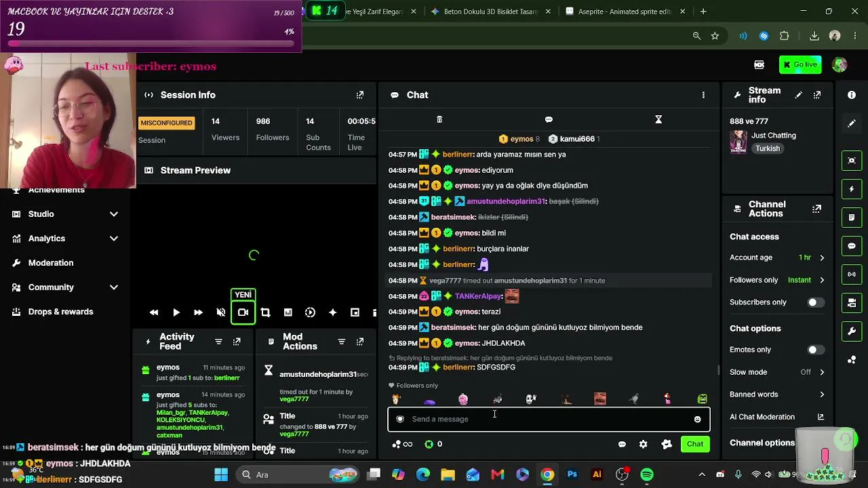Viewport: 868px width, 488px height.
Task: Toggle the stream preview panel icon in sidebar
Action: pyautogui.click(x=852, y=160)
